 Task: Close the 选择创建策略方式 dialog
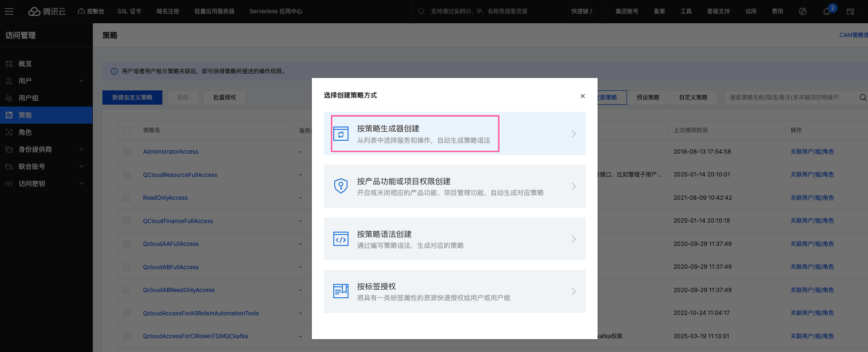tap(582, 96)
